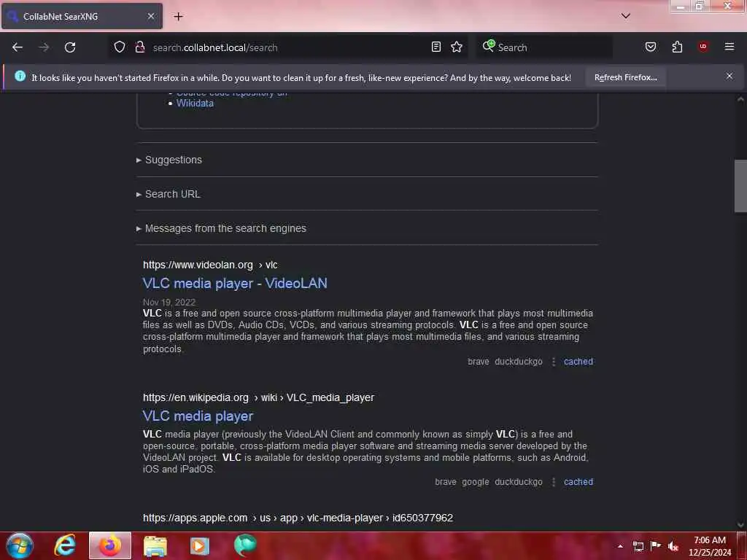Image resolution: width=747 pixels, height=560 pixels.
Task: Open the Extensions puzzle icon
Action: (677, 47)
